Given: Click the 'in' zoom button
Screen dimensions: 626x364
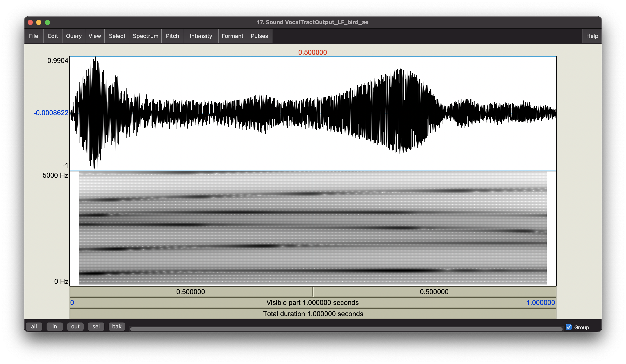Looking at the screenshot, I should (54, 326).
